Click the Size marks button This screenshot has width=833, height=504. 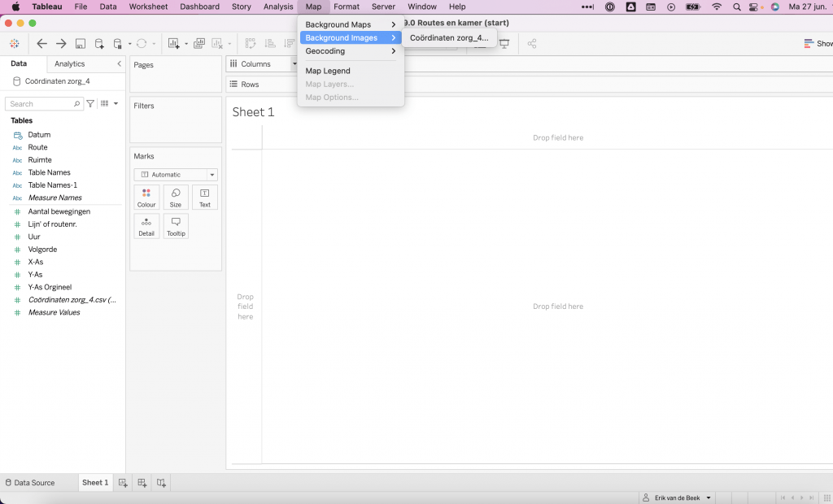point(176,198)
